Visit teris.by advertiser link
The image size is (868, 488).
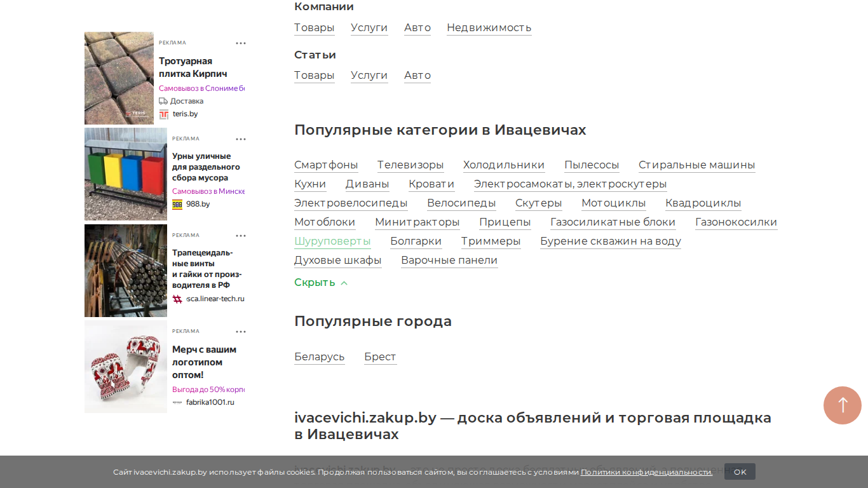(x=185, y=114)
